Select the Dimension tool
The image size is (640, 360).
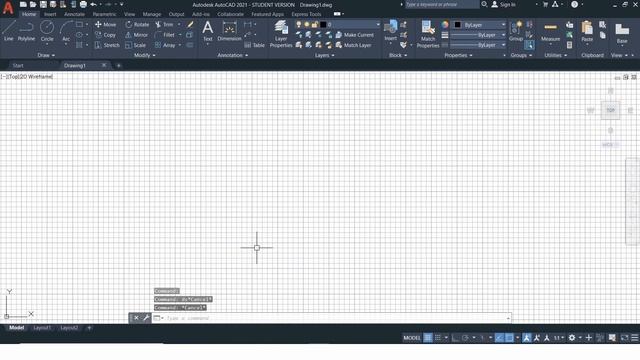tap(229, 31)
